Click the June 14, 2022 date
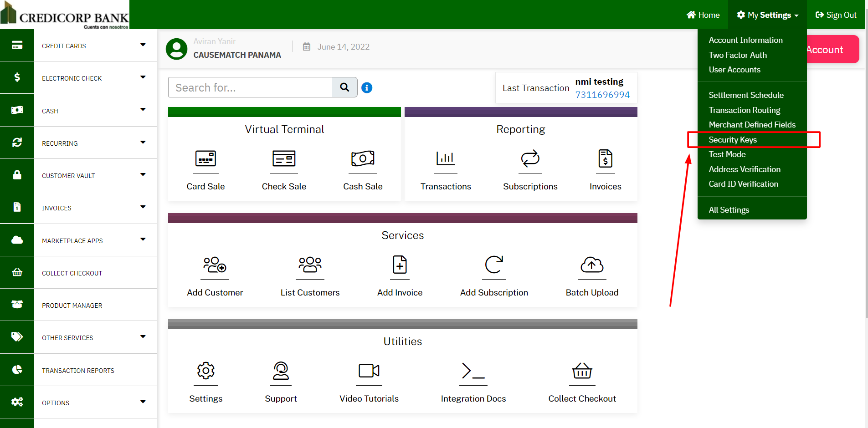 click(343, 47)
